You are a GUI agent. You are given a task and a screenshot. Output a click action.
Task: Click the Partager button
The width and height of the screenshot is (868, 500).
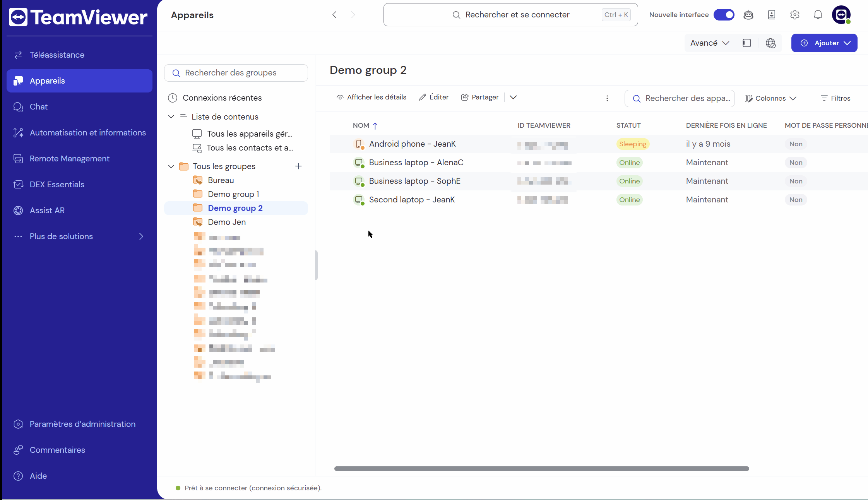point(480,98)
